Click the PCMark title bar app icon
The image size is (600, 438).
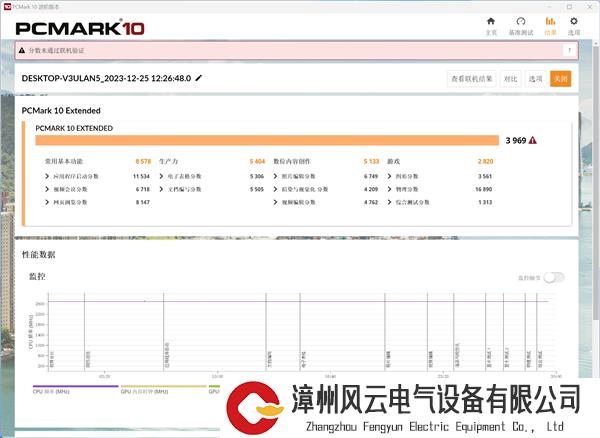pyautogui.click(x=7, y=7)
